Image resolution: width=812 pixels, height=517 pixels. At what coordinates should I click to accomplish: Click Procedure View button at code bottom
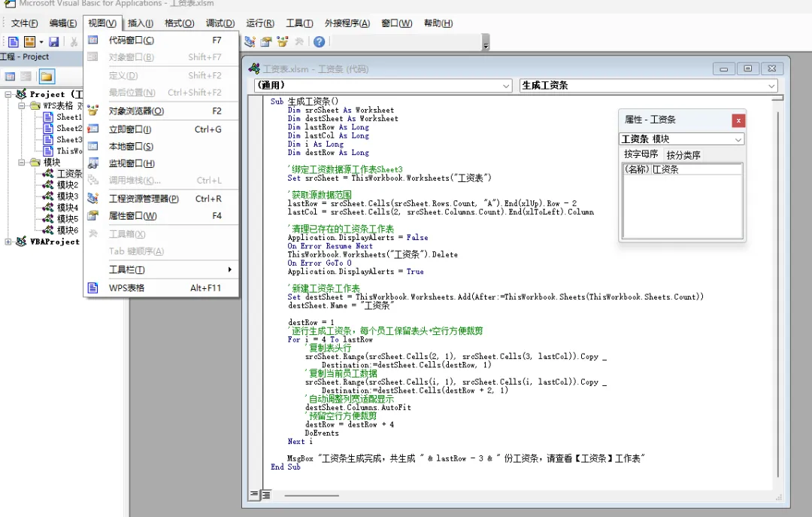tap(254, 494)
